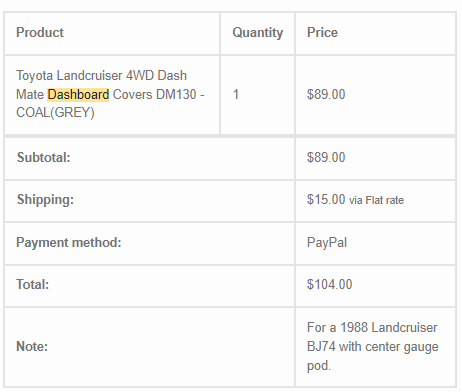Click the Payment method label

(x=69, y=242)
